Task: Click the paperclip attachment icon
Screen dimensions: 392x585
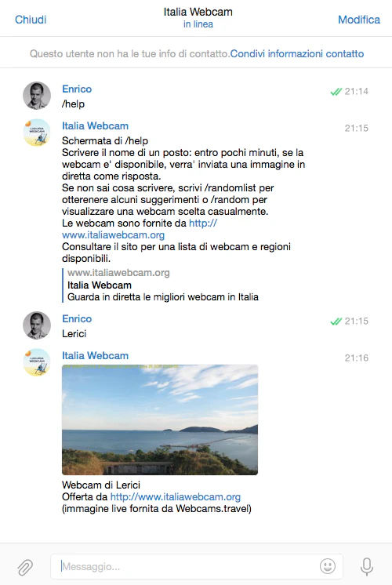Action: 25,567
